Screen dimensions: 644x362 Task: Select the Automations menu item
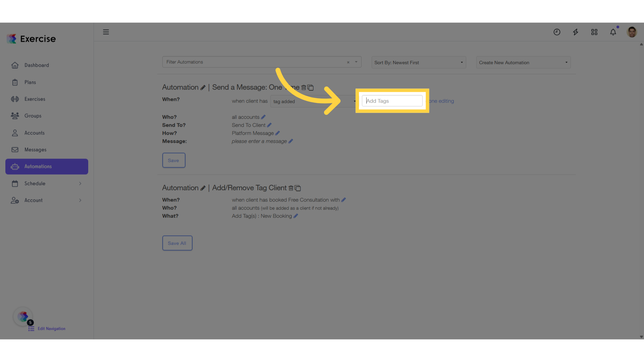point(47,166)
